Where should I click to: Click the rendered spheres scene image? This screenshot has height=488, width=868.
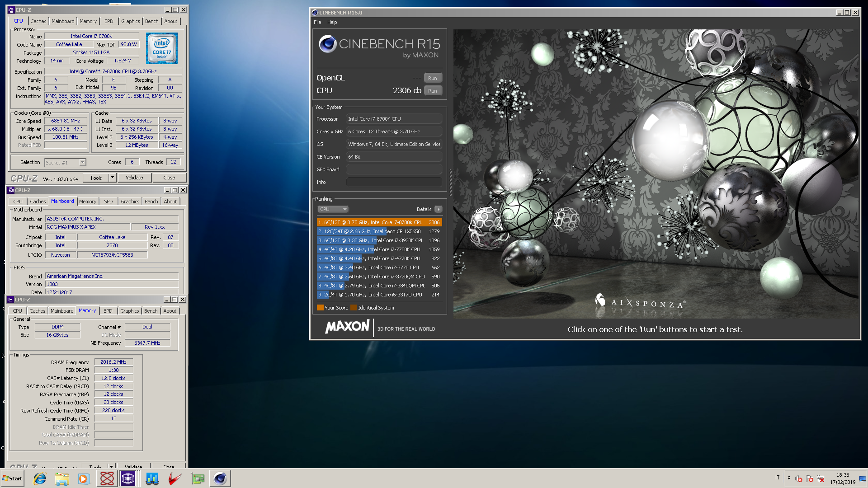tap(656, 174)
